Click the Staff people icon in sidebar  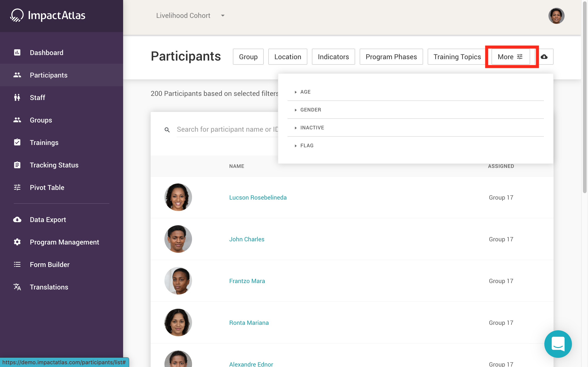click(x=17, y=97)
